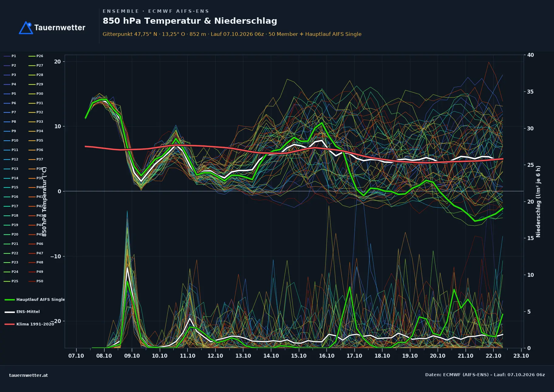
Task: Open the tauernwetter.at footer link
Action: (28, 375)
